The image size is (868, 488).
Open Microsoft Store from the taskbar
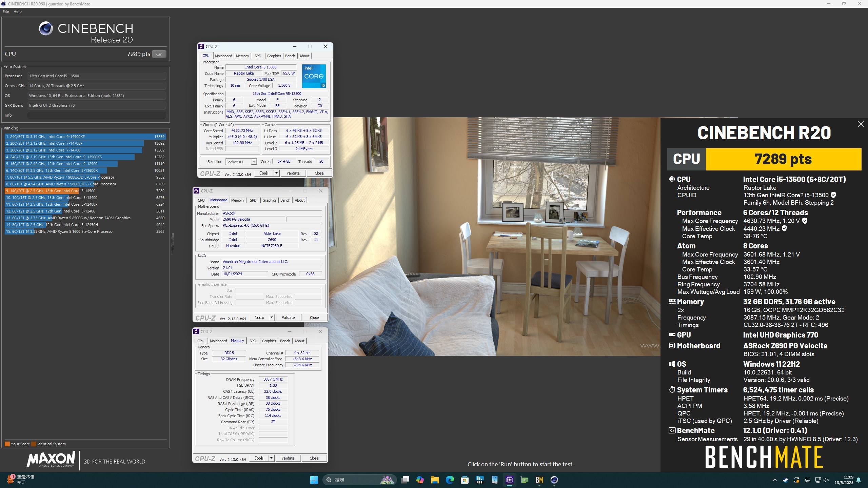pos(465,480)
